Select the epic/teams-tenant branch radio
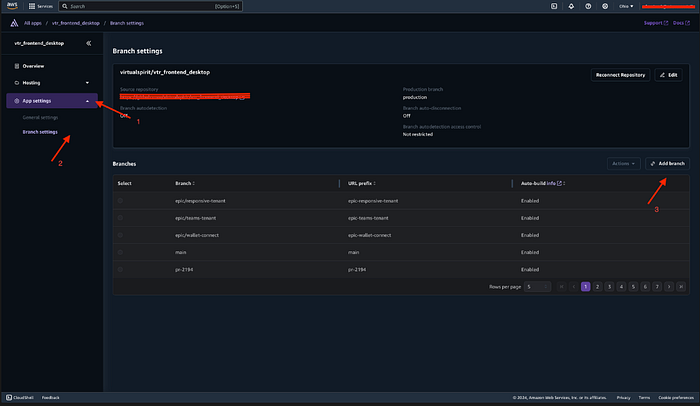The image size is (700, 406). [120, 218]
